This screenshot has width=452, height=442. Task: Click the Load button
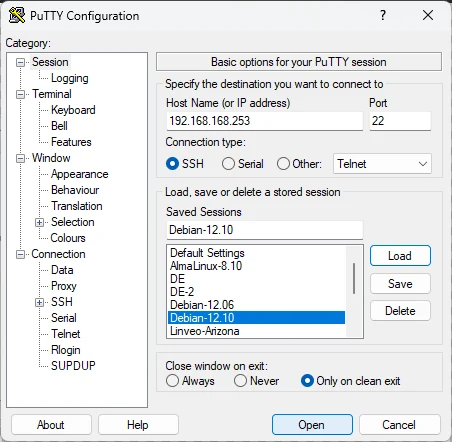pos(400,256)
